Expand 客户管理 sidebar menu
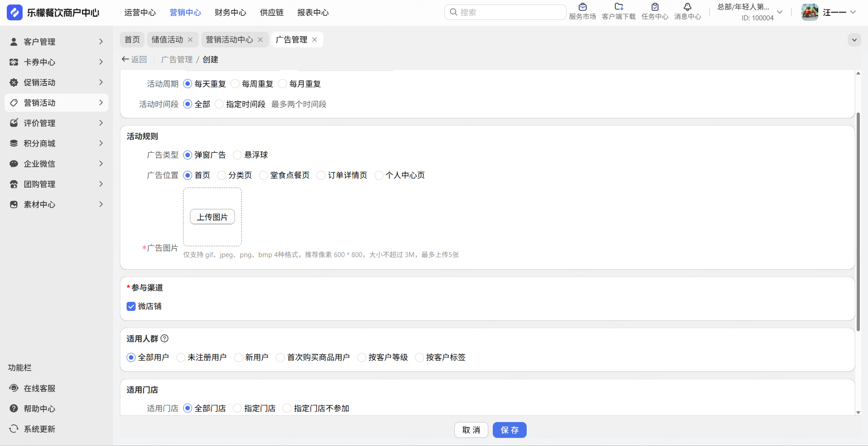The image size is (868, 446). tap(57, 42)
